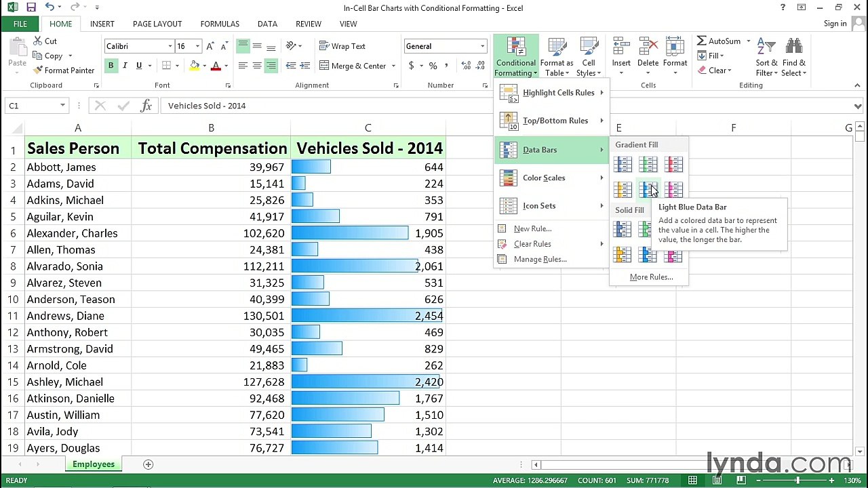Image resolution: width=868 pixels, height=488 pixels.
Task: Undo the last action
Action: [50, 7]
